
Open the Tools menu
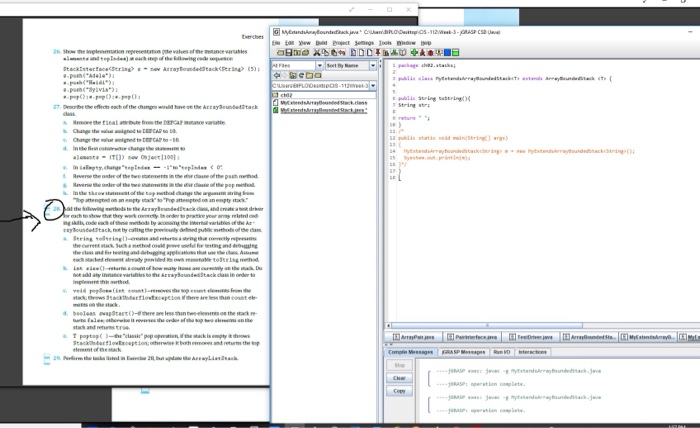[385, 43]
